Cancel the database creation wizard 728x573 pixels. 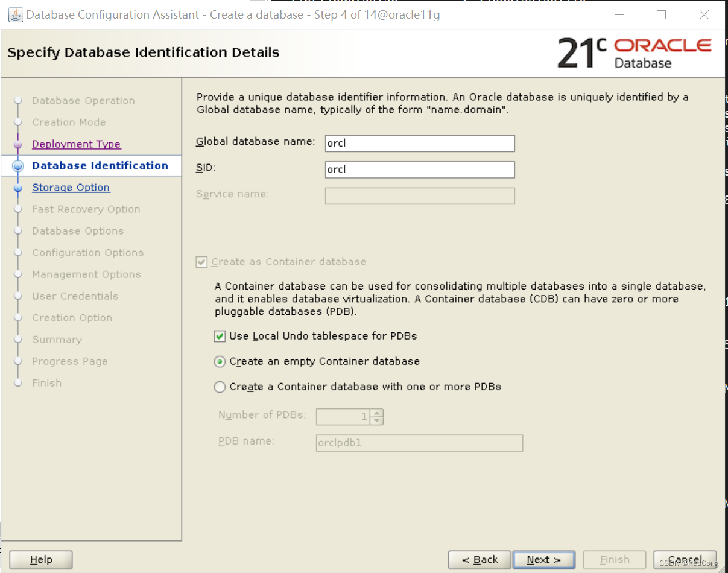click(685, 560)
